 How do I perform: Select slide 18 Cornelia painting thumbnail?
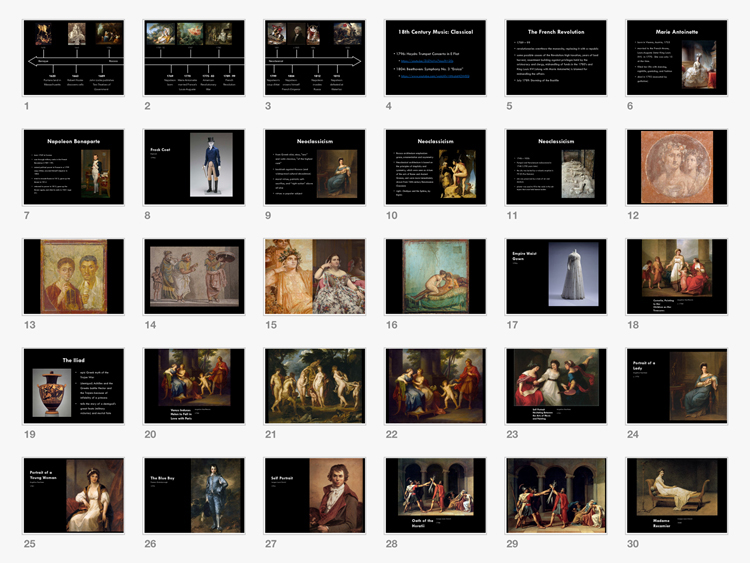pyautogui.click(x=677, y=276)
